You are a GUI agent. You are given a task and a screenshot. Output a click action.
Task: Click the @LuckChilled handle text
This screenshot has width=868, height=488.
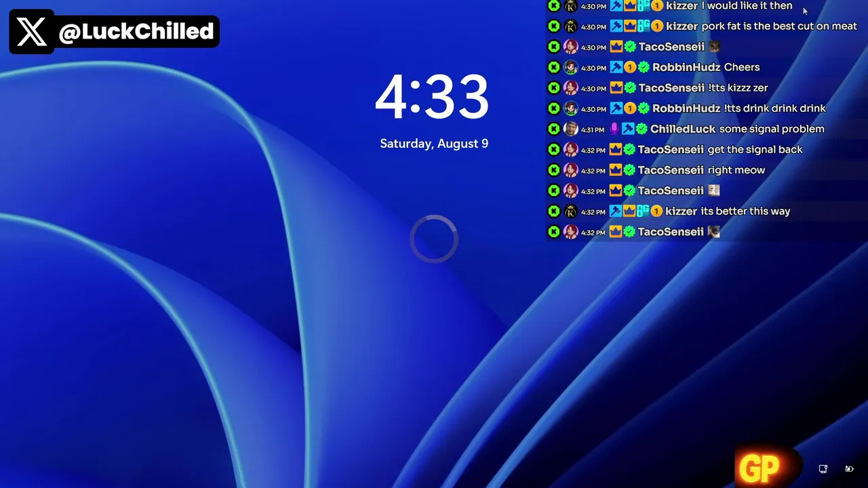[x=136, y=32]
